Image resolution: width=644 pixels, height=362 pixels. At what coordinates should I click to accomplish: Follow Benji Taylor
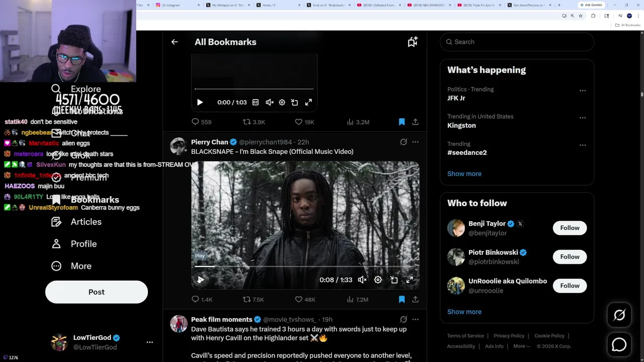pos(570,228)
